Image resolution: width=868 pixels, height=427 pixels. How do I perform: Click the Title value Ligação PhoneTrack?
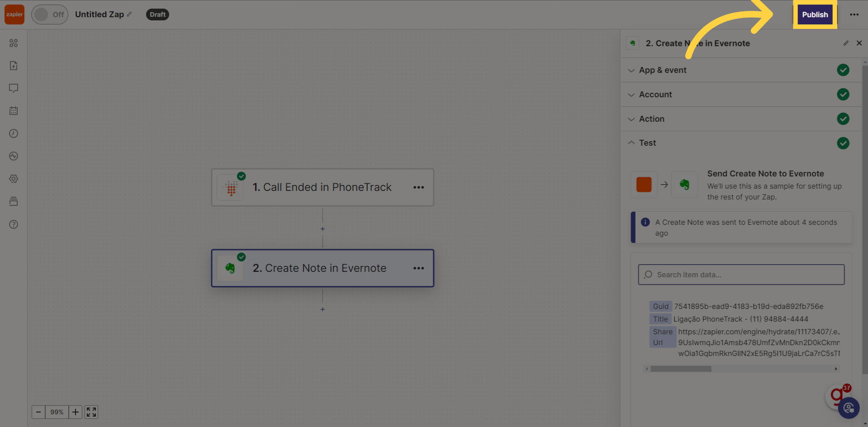(x=741, y=319)
